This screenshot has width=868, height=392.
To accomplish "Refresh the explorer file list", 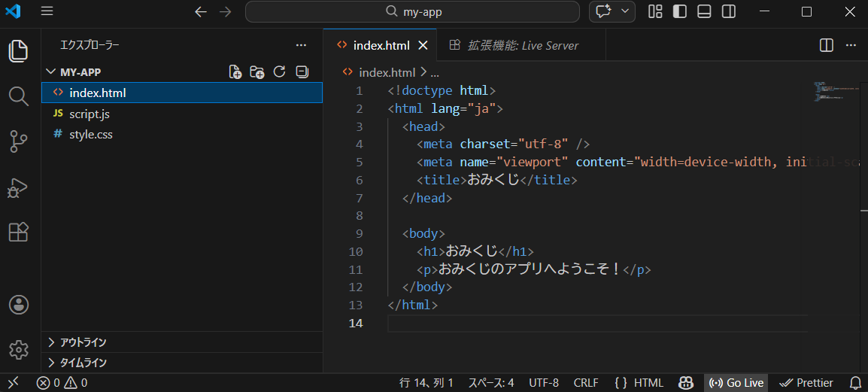I will [279, 72].
